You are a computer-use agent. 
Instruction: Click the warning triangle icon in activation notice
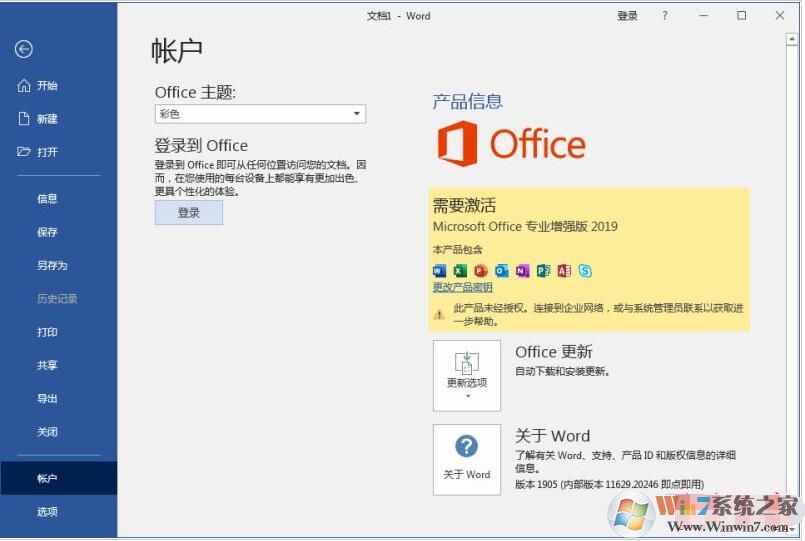tap(439, 315)
